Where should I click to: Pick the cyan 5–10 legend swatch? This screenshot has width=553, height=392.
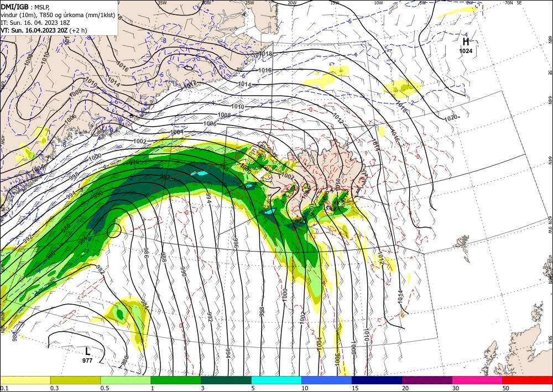click(x=276, y=380)
